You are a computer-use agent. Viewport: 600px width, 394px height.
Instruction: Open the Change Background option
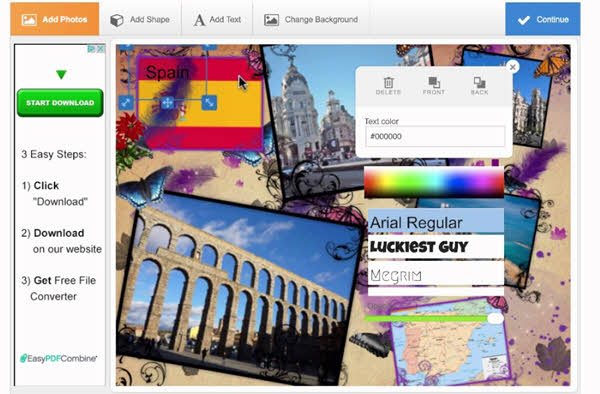[311, 20]
